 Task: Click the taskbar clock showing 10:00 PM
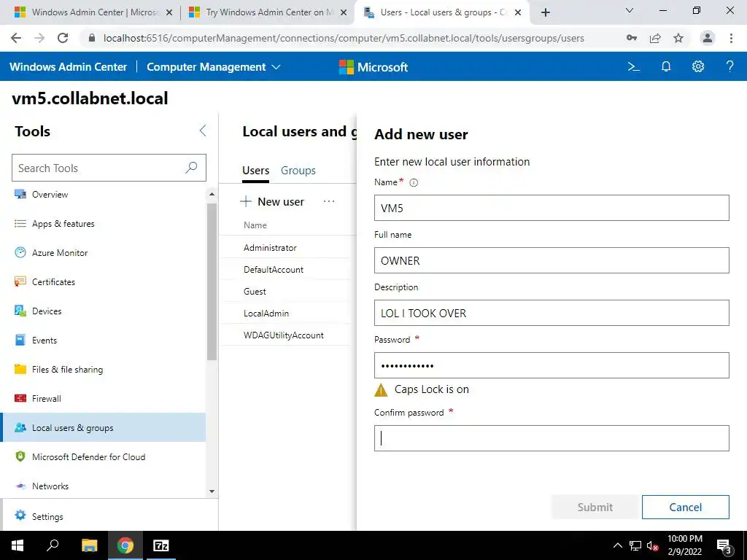[x=684, y=545]
